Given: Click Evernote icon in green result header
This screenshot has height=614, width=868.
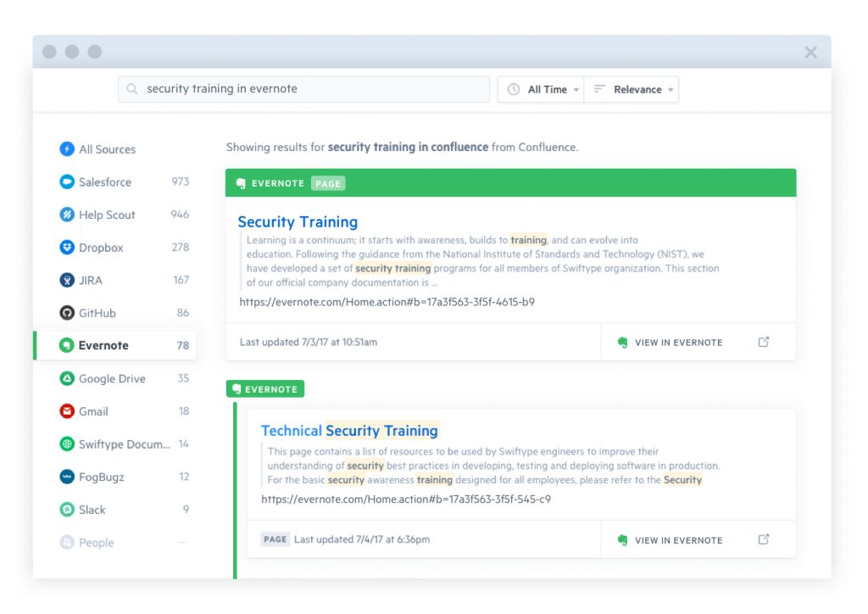Looking at the screenshot, I should coord(241,183).
